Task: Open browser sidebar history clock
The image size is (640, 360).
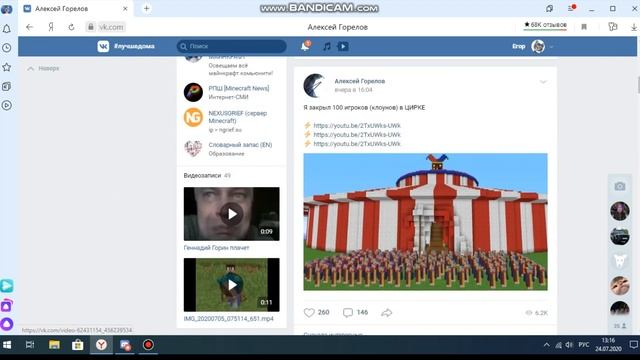Action: [x=7, y=48]
